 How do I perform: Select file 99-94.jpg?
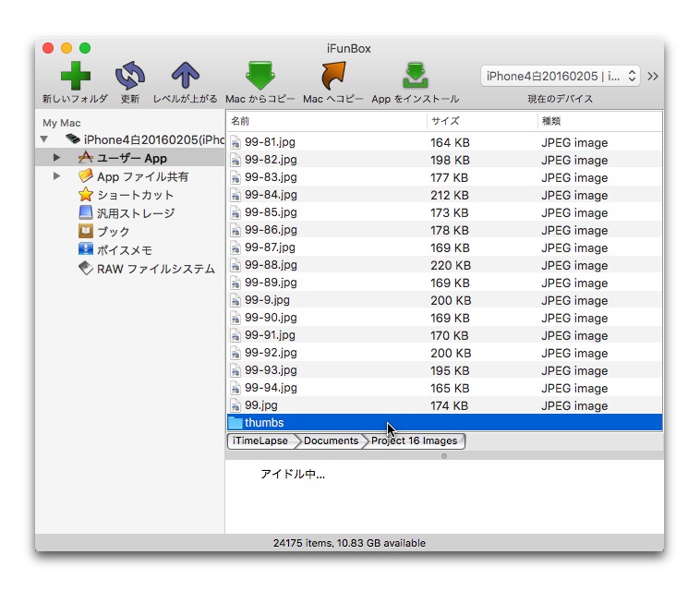click(444, 388)
